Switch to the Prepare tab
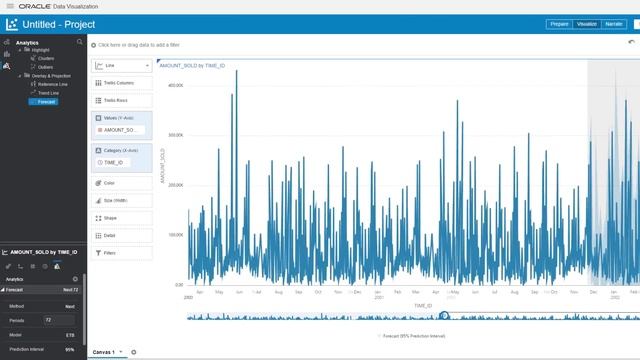Image resolution: width=640 pixels, height=360 pixels. point(559,24)
